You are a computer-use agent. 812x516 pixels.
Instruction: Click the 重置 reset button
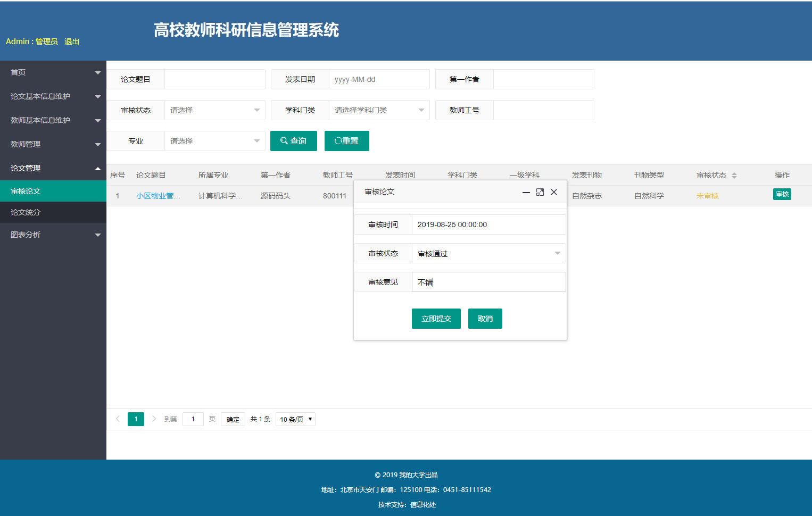pos(346,141)
